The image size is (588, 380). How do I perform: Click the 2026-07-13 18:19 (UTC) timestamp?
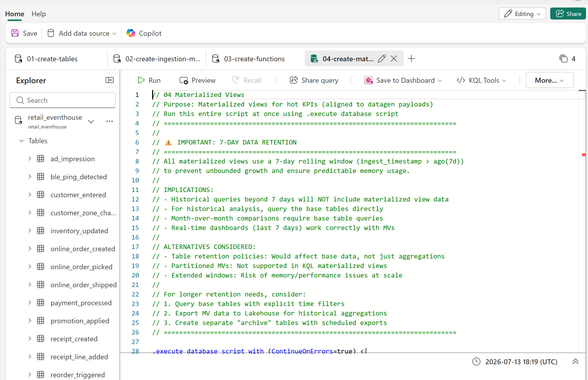coord(521,362)
